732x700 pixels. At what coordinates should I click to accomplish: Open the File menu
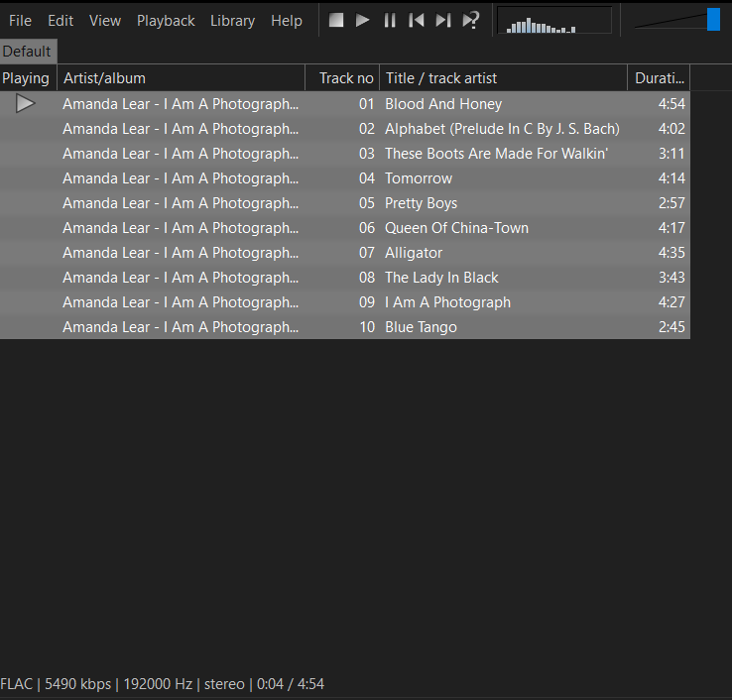[20, 21]
